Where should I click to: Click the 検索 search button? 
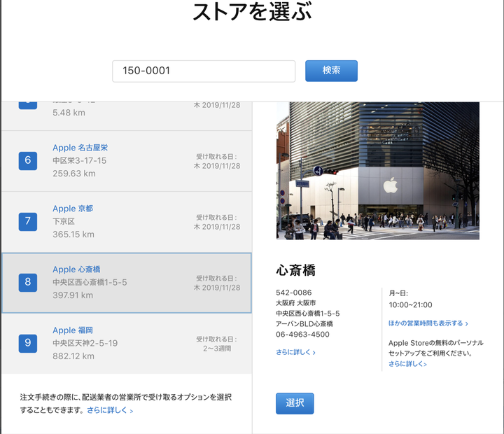tap(331, 71)
